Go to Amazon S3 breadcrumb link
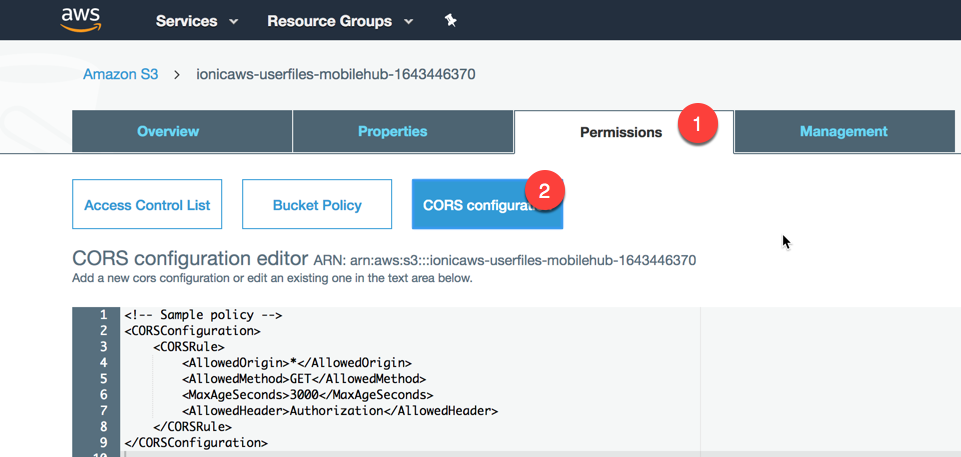The height and width of the screenshot is (457, 961). [121, 75]
